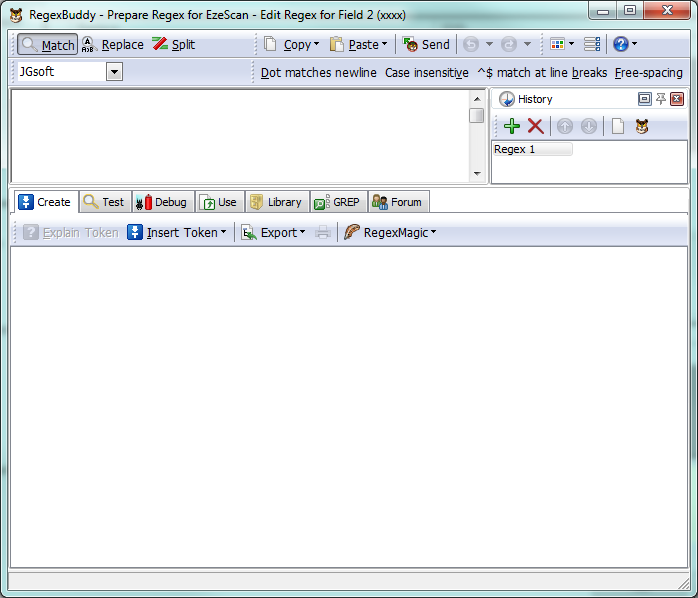This screenshot has height=598, width=698.
Task: Click the Match mode button
Action: (x=47, y=45)
